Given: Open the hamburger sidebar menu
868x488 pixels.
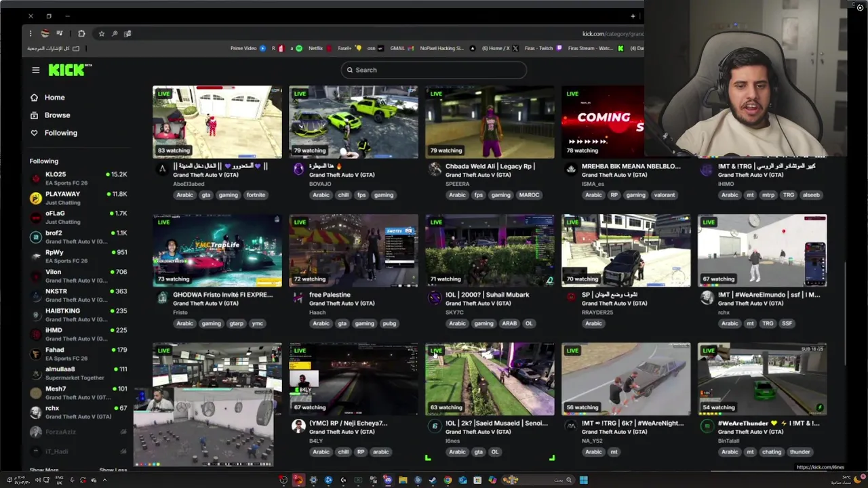Looking at the screenshot, I should tap(35, 70).
